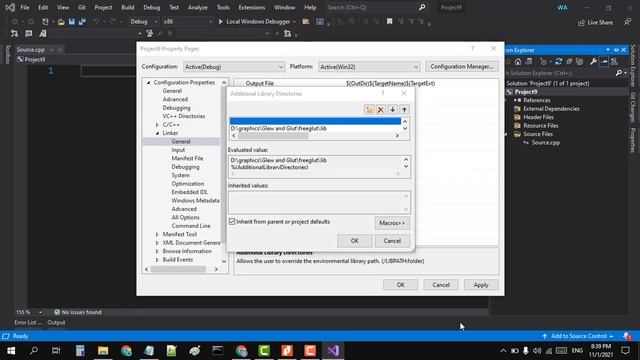Click the search magnifier icon in title bar

pyautogui.click(x=422, y=7)
